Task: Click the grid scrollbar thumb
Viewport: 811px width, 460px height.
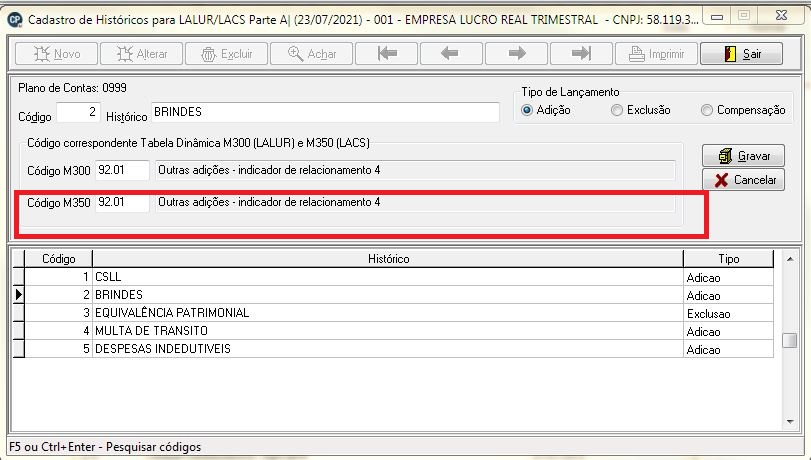Action: pyautogui.click(x=790, y=340)
